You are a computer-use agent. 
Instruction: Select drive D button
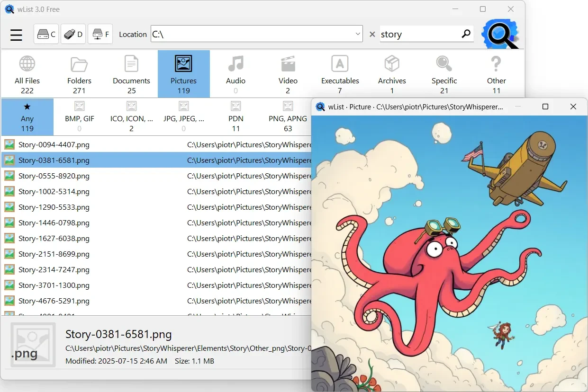click(x=73, y=34)
